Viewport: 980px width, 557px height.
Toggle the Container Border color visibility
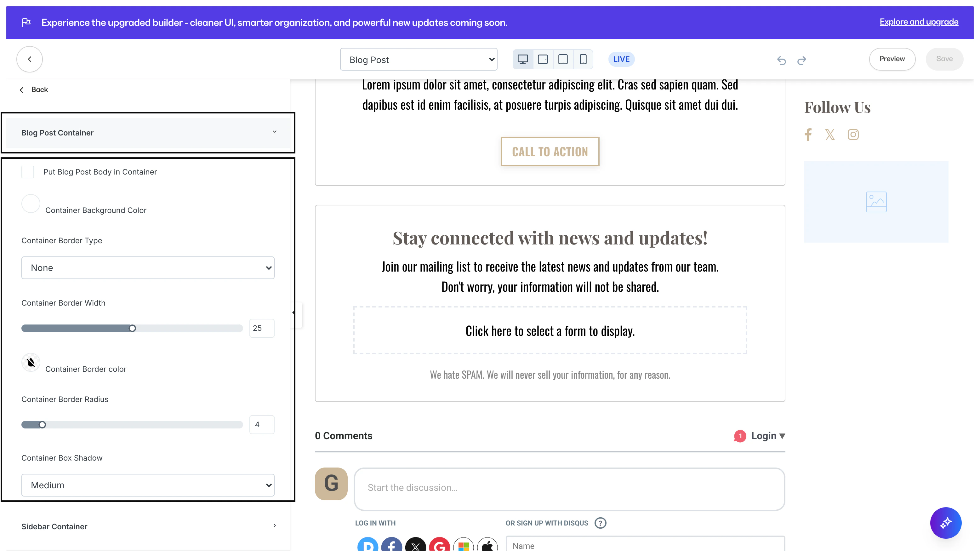click(31, 362)
